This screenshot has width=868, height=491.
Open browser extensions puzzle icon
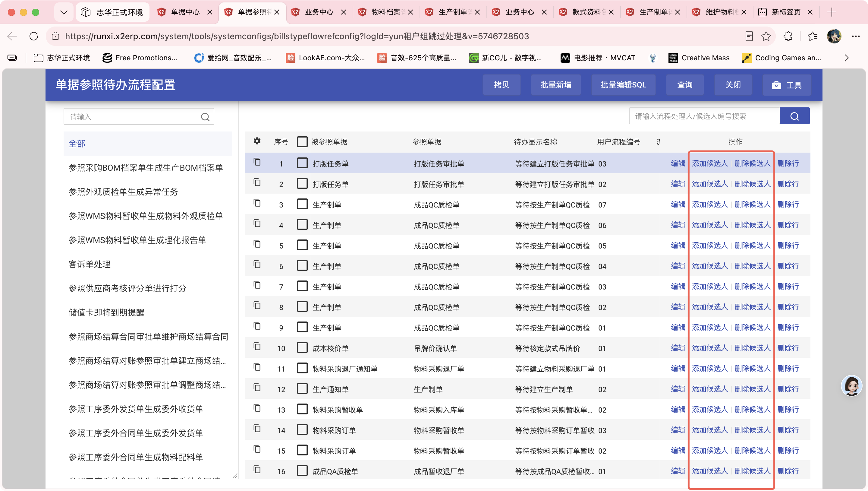click(788, 36)
